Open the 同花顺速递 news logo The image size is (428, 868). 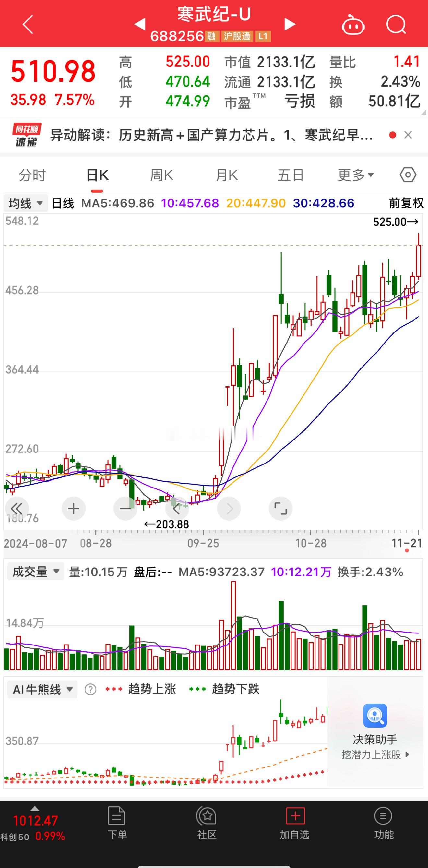(x=27, y=135)
